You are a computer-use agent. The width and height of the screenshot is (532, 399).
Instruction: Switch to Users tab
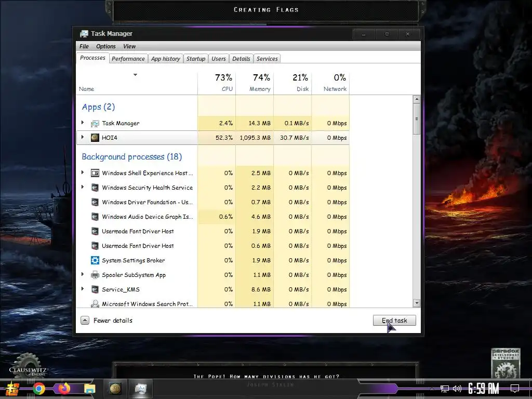click(x=219, y=59)
